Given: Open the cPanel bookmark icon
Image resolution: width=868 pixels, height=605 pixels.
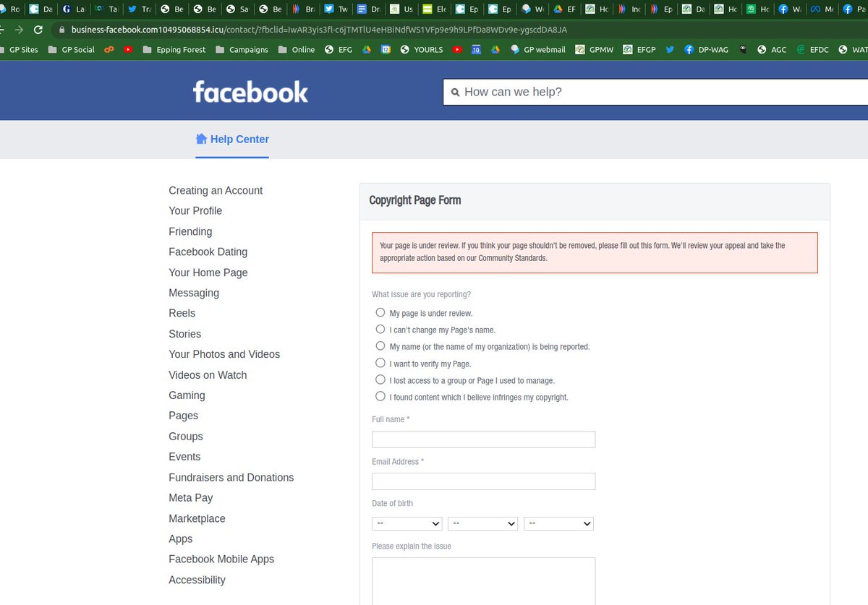Looking at the screenshot, I should [109, 49].
